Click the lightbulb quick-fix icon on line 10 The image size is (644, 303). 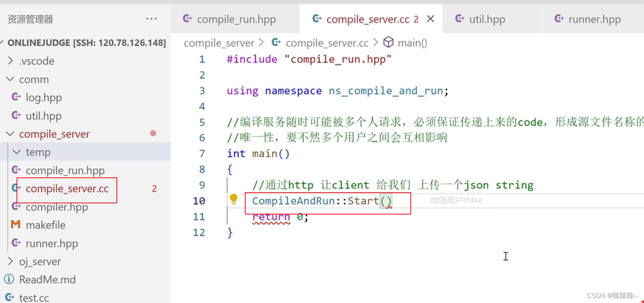(x=234, y=199)
